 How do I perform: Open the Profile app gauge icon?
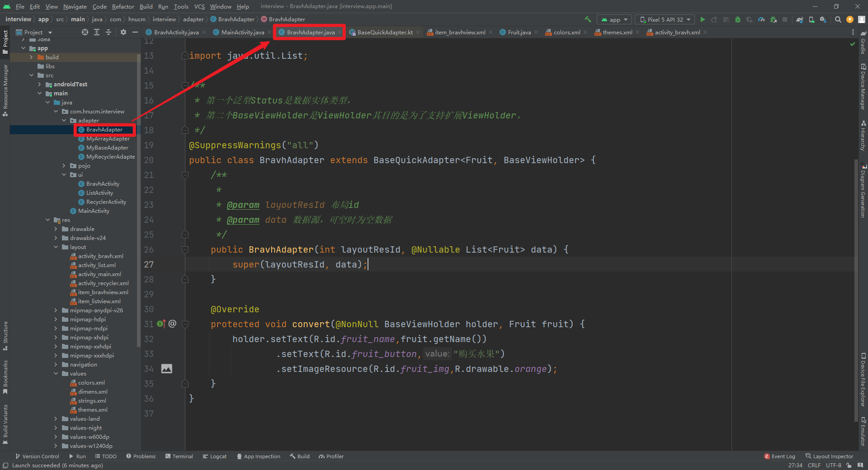tap(761, 19)
